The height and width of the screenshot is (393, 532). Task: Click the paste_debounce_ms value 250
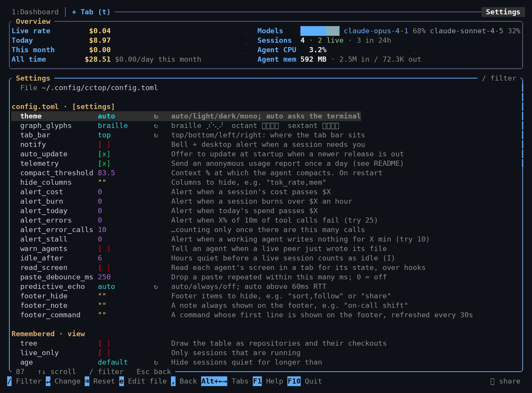[x=104, y=277]
